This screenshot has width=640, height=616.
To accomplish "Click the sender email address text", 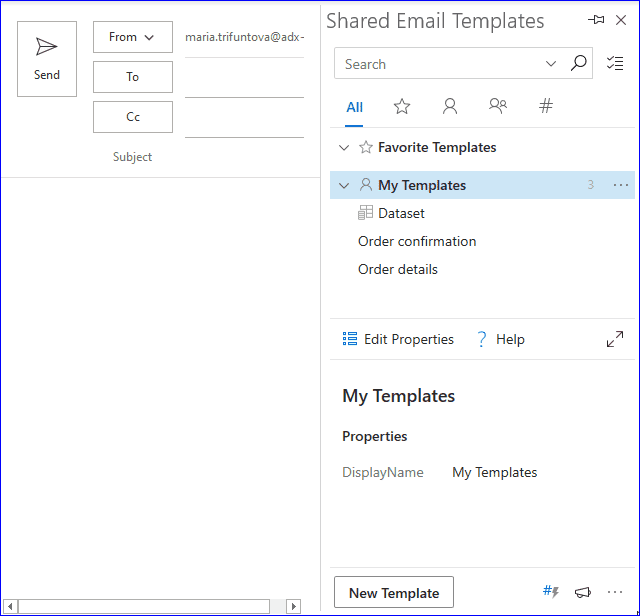I will point(244,37).
